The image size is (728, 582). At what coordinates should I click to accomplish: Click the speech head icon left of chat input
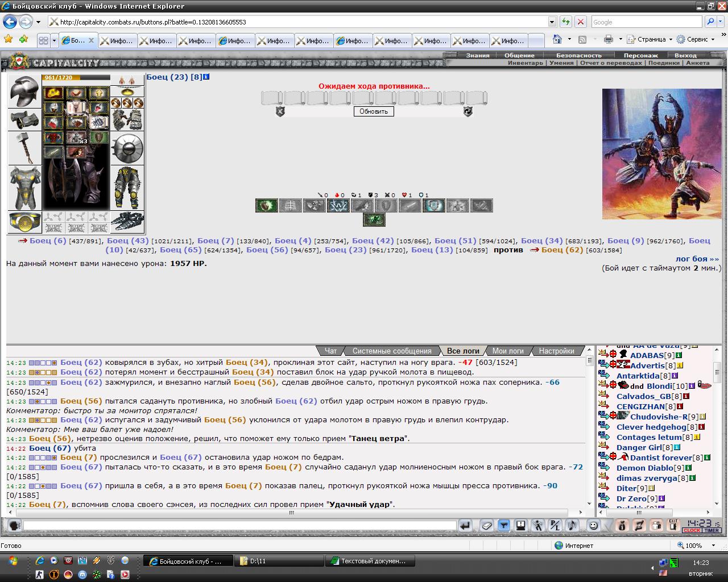pyautogui.click(x=15, y=526)
